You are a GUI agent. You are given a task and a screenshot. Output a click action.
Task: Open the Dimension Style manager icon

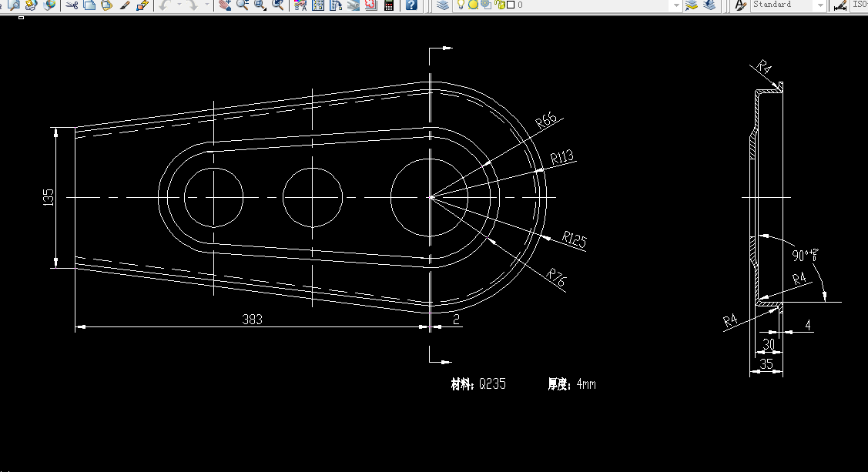[840, 5]
